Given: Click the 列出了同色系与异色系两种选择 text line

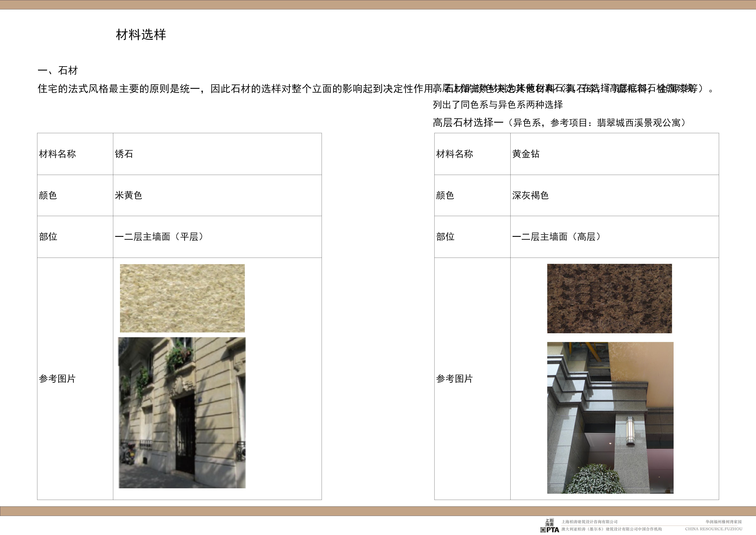Looking at the screenshot, I should click(x=498, y=105).
